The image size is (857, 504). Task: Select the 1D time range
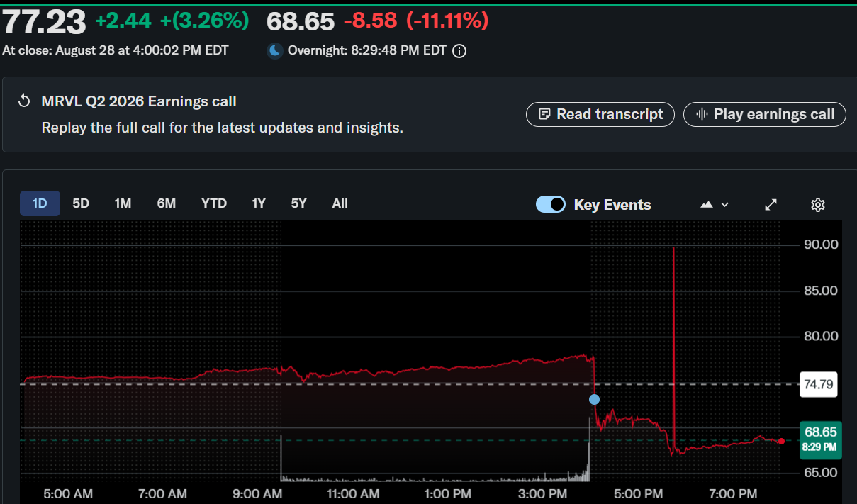pyautogui.click(x=40, y=203)
